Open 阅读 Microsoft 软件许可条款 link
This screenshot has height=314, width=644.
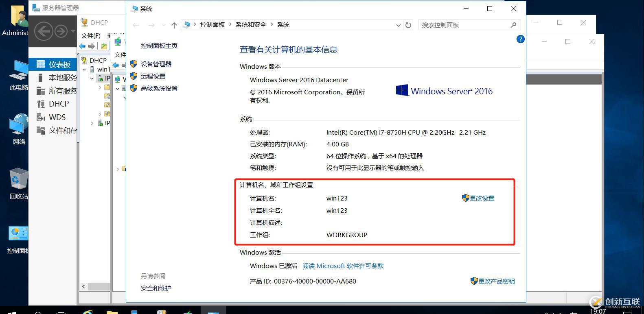tap(343, 266)
